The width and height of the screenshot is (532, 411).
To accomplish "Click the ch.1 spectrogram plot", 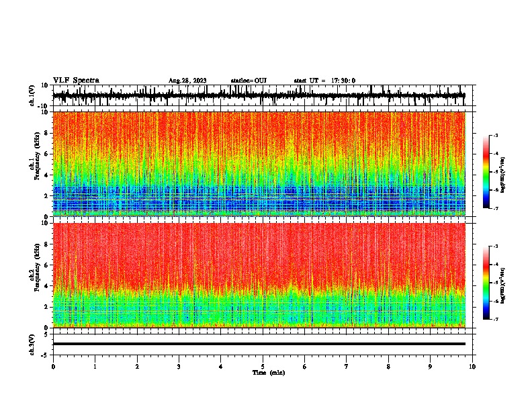I will coord(259,164).
